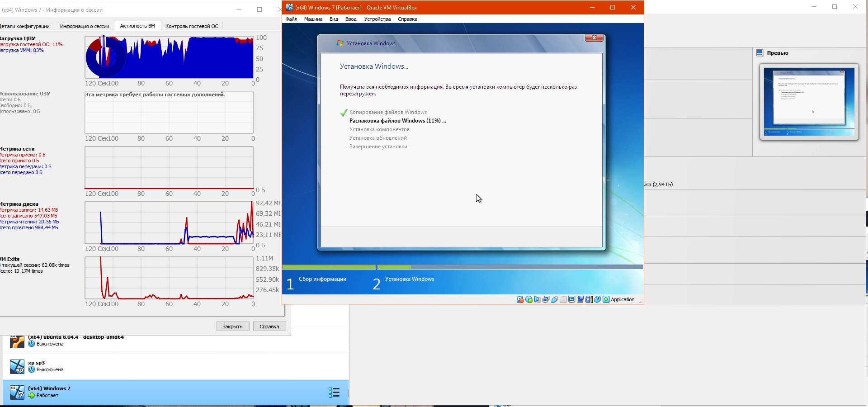
Task: Open the Справка menu in the VM window
Action: (408, 19)
